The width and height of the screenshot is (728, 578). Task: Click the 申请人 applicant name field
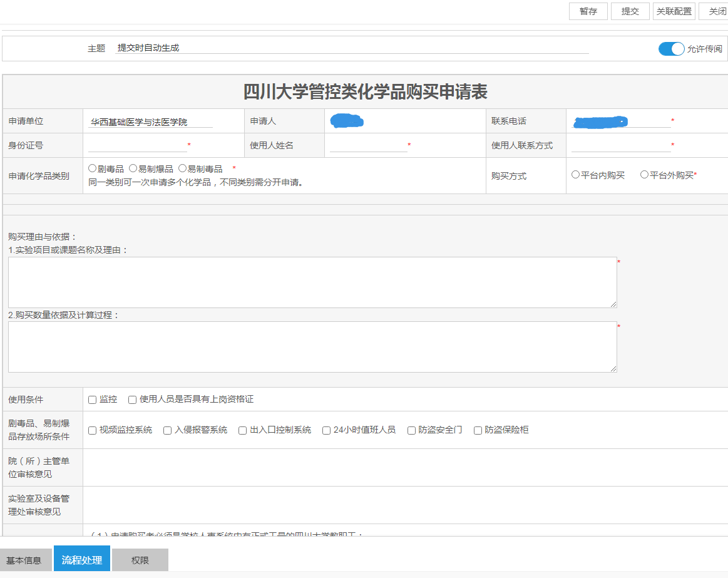tap(347, 121)
